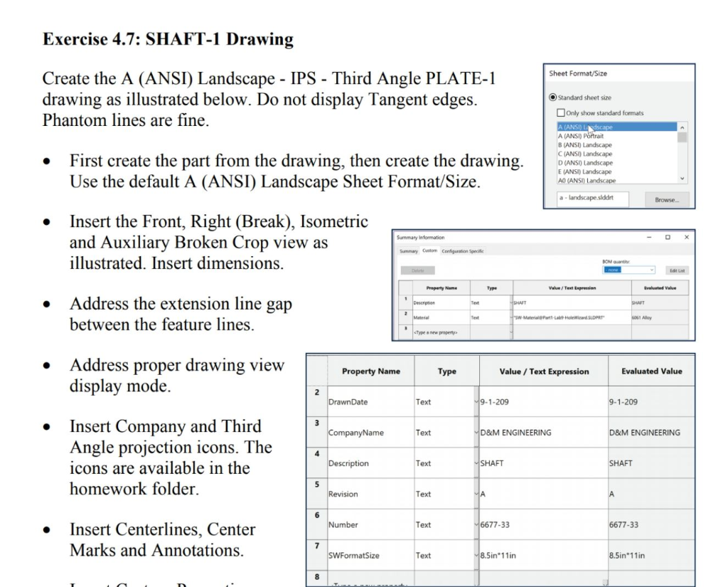This screenshot has width=728, height=587.
Task: Select E (ANSI) Landscape sheet size
Action: (616, 171)
